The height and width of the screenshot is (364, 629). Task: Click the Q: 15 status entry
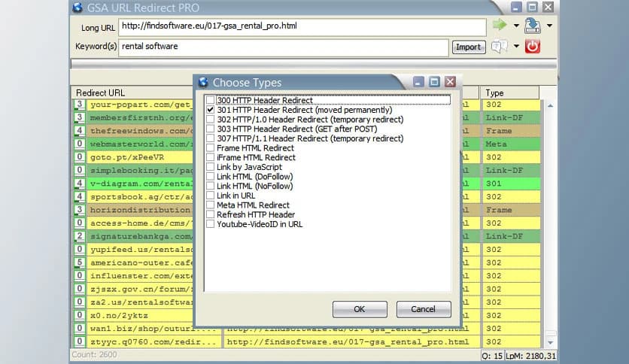click(492, 356)
